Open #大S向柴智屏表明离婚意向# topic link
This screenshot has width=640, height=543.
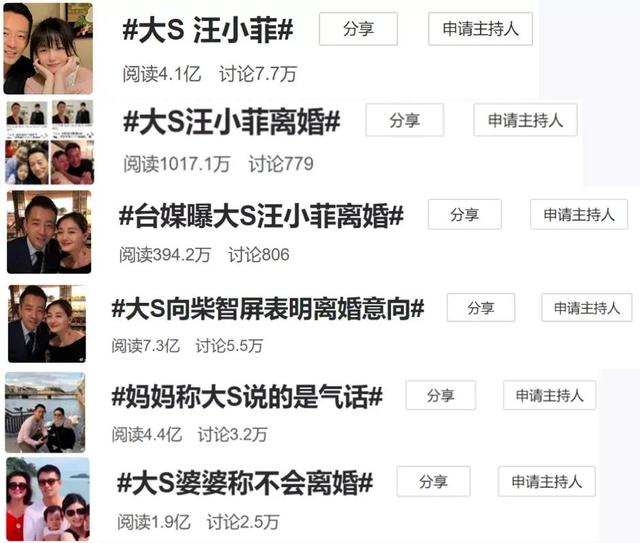pyautogui.click(x=268, y=309)
